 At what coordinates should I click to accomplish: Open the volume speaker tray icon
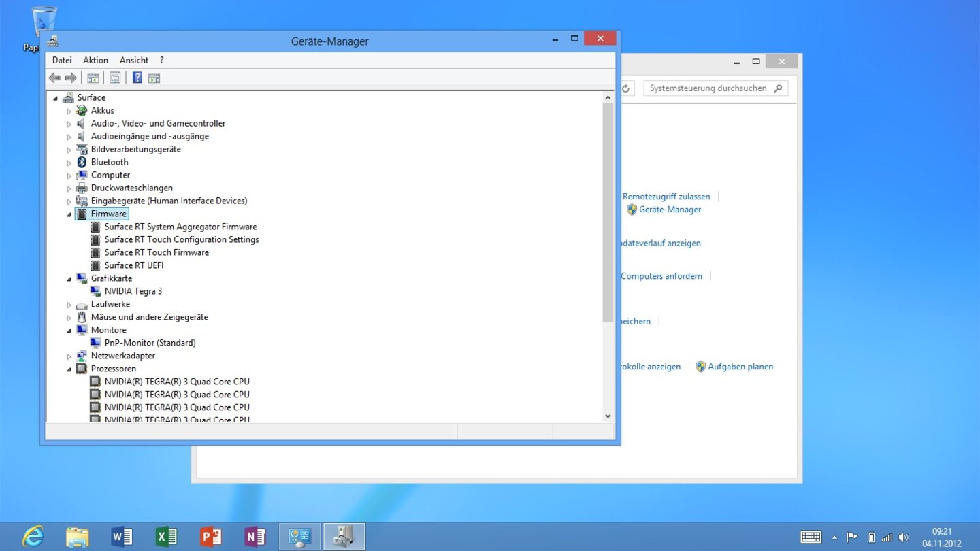click(903, 537)
